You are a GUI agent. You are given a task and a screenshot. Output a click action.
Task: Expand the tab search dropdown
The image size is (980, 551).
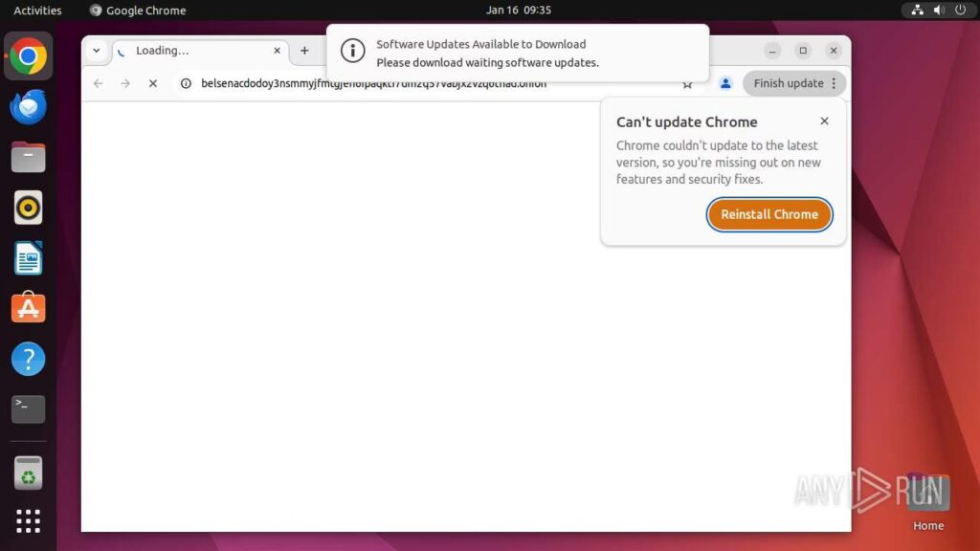pyautogui.click(x=97, y=51)
